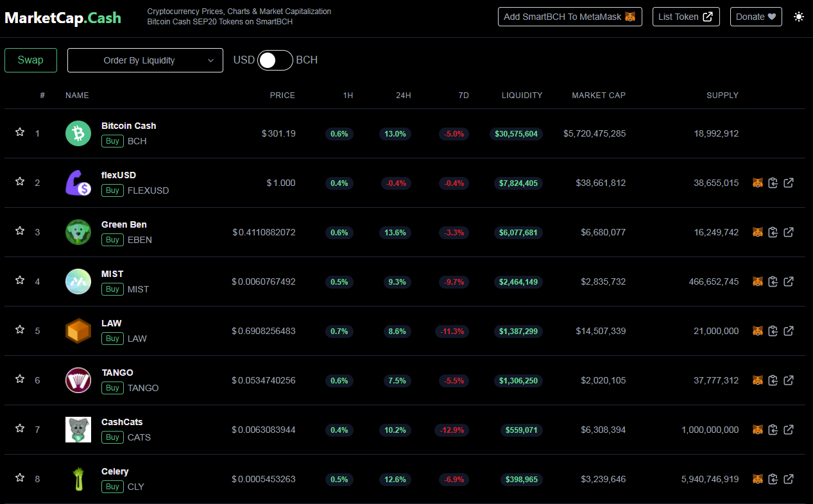Add MIST to MetaMask fox icon
The height and width of the screenshot is (504, 813).
tap(758, 281)
